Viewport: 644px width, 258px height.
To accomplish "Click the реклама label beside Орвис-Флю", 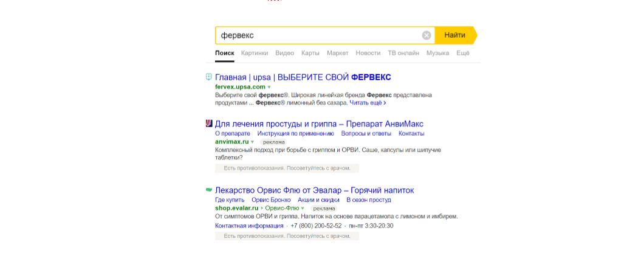I will coord(324,208).
